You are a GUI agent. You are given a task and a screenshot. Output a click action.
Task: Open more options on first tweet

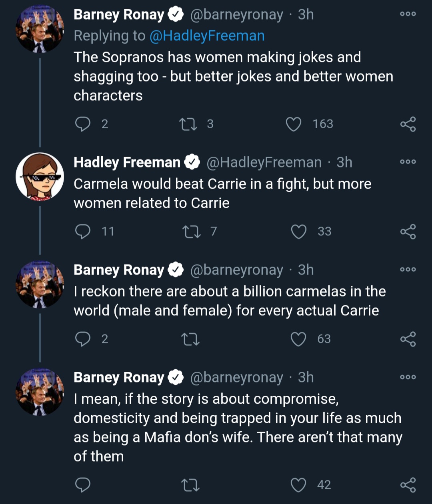(408, 14)
